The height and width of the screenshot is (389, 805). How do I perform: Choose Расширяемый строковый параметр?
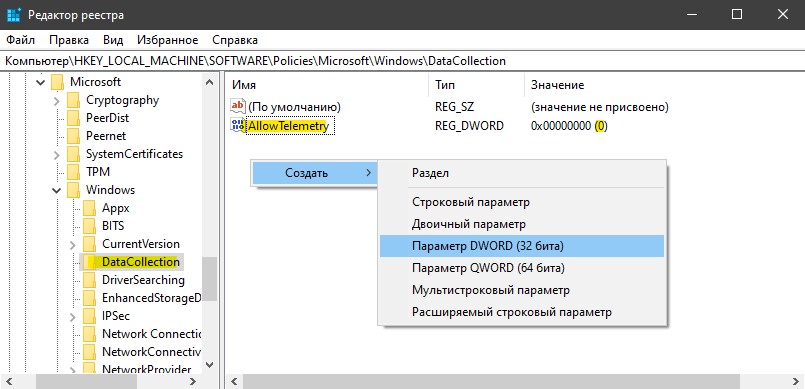pyautogui.click(x=522, y=312)
